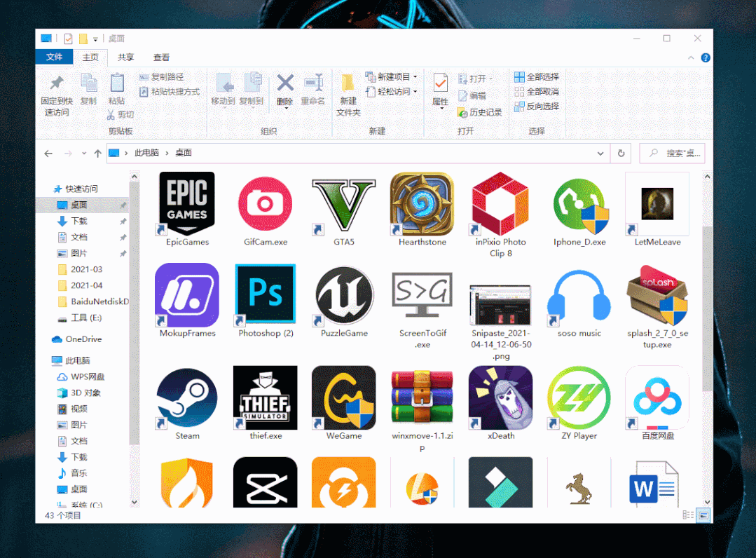Select the ZY Player icon

[579, 397]
